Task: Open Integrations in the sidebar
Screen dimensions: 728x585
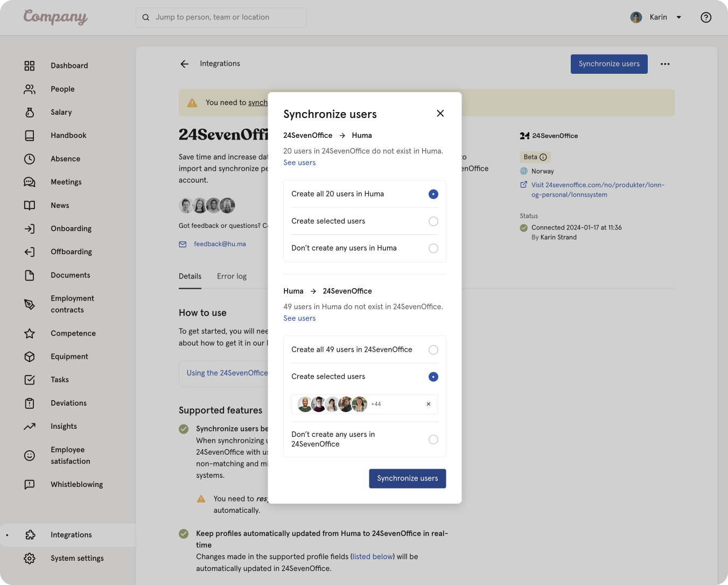Action: (68, 535)
